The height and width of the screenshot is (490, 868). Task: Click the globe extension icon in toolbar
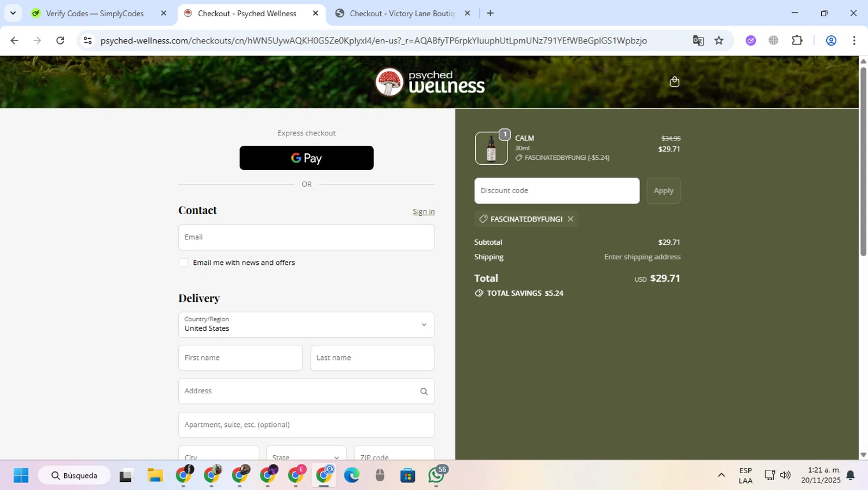[x=774, y=40]
